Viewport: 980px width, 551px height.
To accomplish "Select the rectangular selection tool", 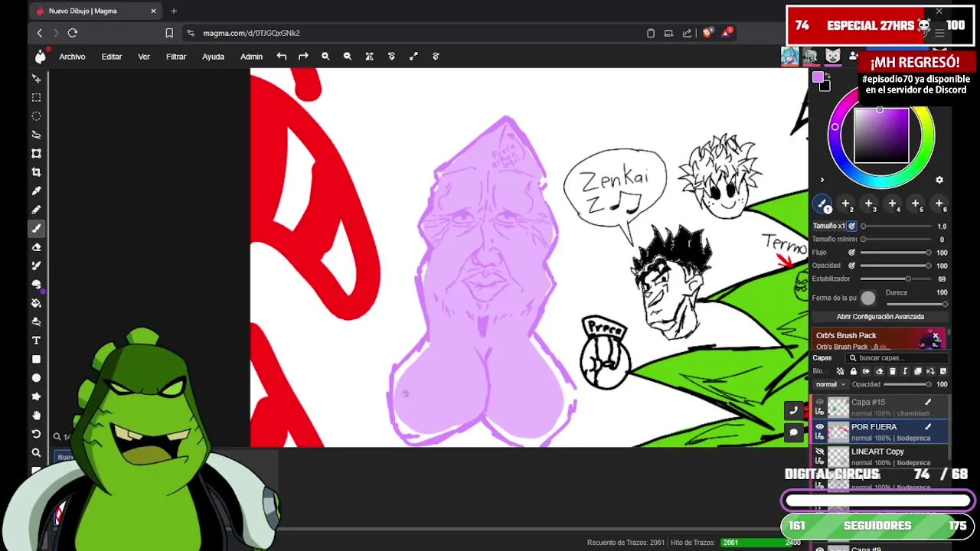I will click(36, 97).
